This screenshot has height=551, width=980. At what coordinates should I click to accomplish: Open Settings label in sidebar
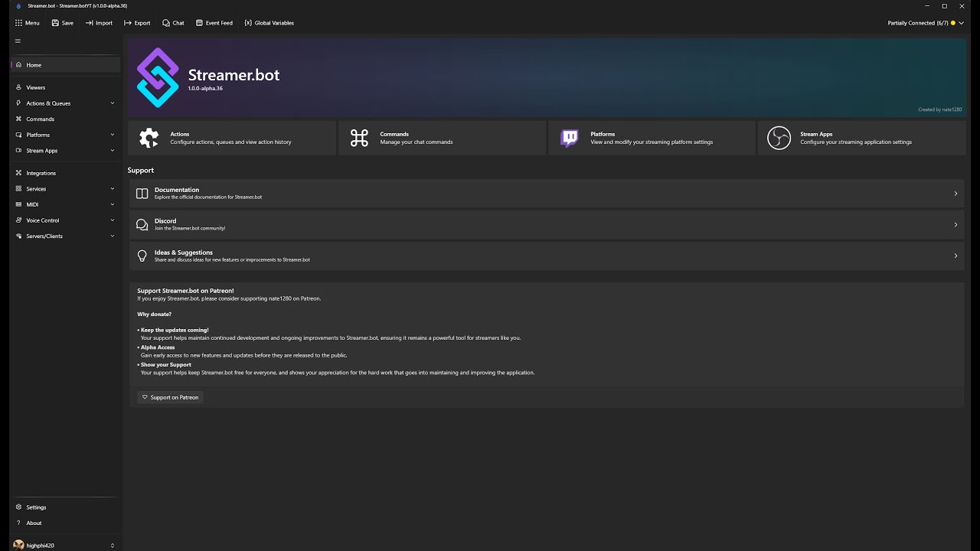pyautogui.click(x=36, y=507)
